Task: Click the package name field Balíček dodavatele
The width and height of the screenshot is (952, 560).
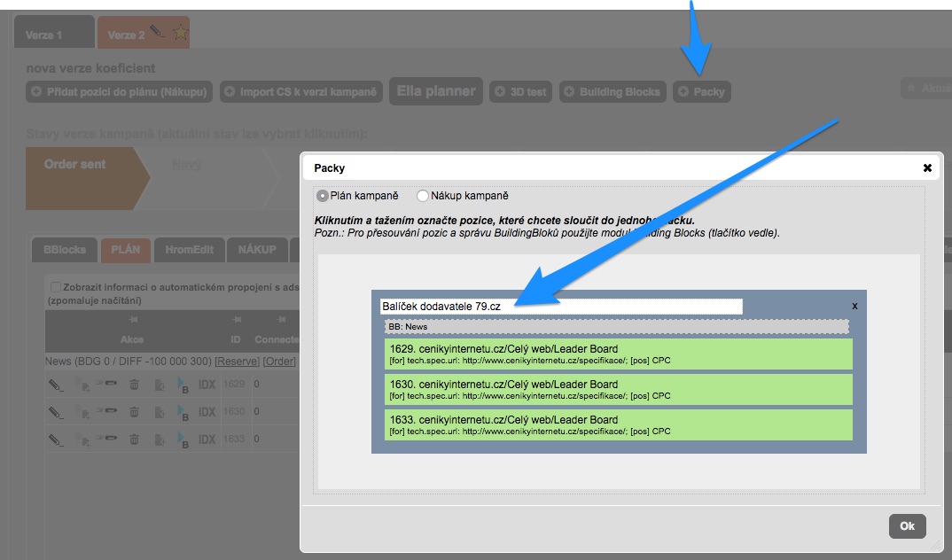Action: [x=560, y=307]
